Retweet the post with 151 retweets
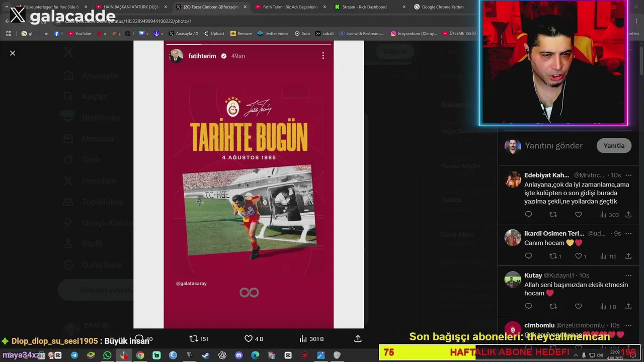The width and height of the screenshot is (644, 362). [x=199, y=339]
